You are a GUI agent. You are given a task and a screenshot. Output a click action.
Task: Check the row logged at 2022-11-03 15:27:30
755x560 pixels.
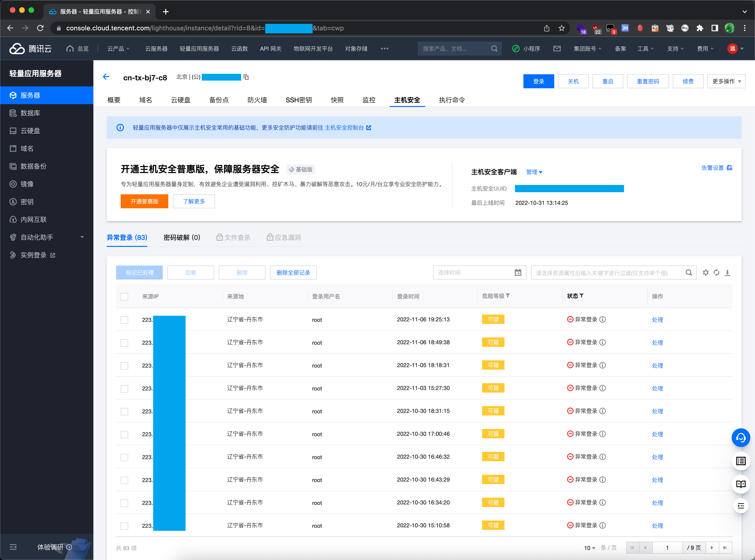tap(124, 389)
